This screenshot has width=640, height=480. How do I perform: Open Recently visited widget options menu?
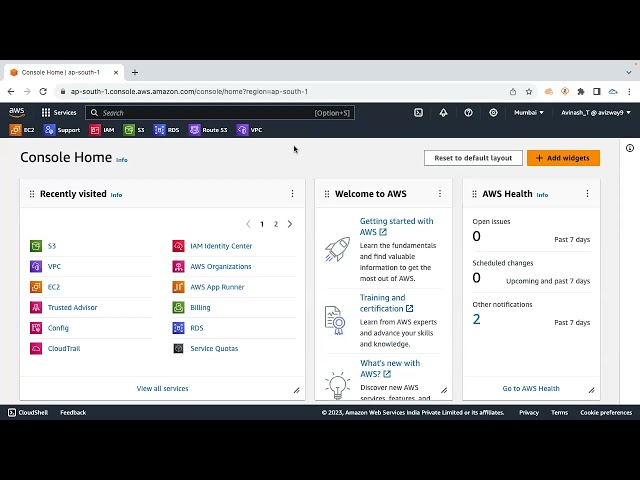coord(292,193)
